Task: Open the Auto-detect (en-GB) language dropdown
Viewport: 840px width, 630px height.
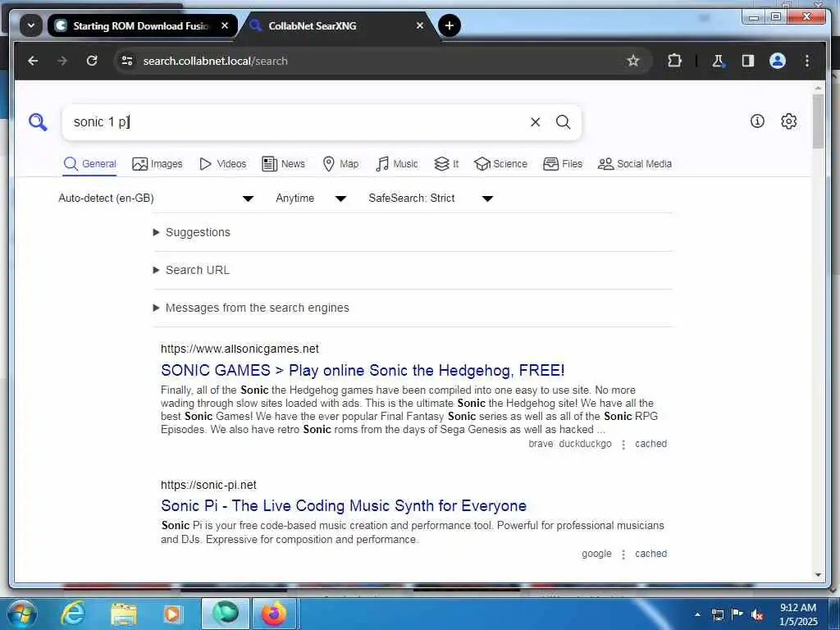Action: click(155, 199)
